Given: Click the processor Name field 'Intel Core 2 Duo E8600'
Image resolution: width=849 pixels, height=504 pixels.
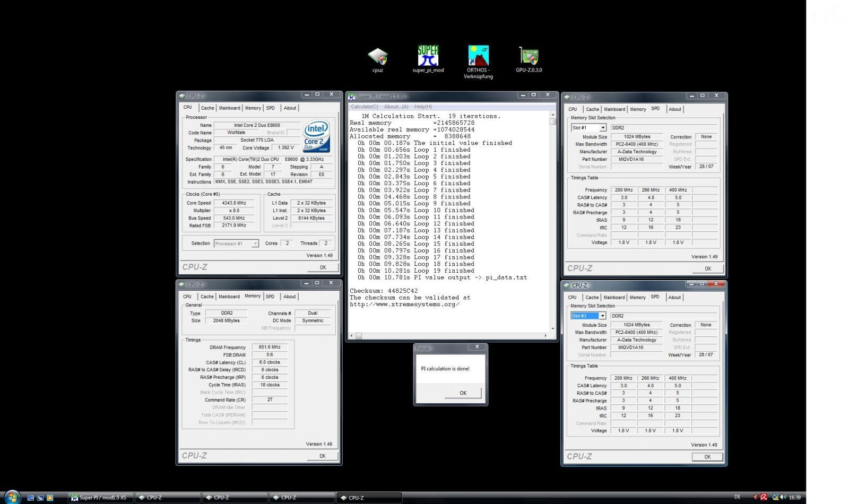Looking at the screenshot, I should [257, 125].
